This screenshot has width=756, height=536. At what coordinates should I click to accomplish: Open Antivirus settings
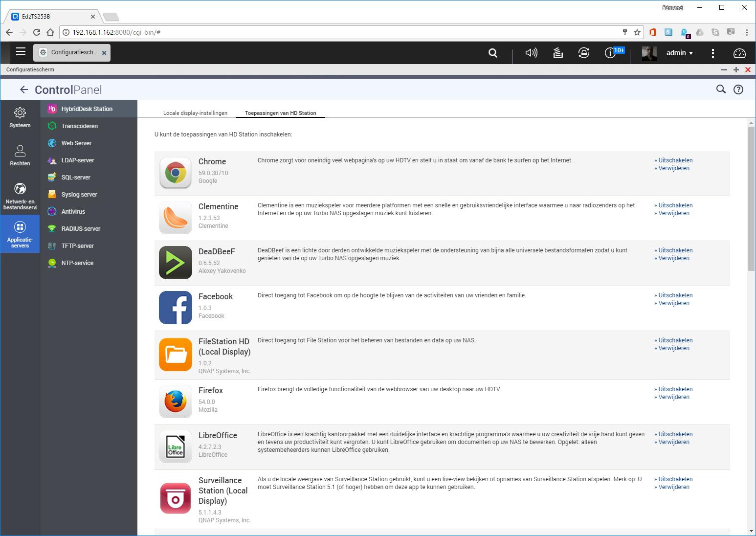[x=89, y=211]
